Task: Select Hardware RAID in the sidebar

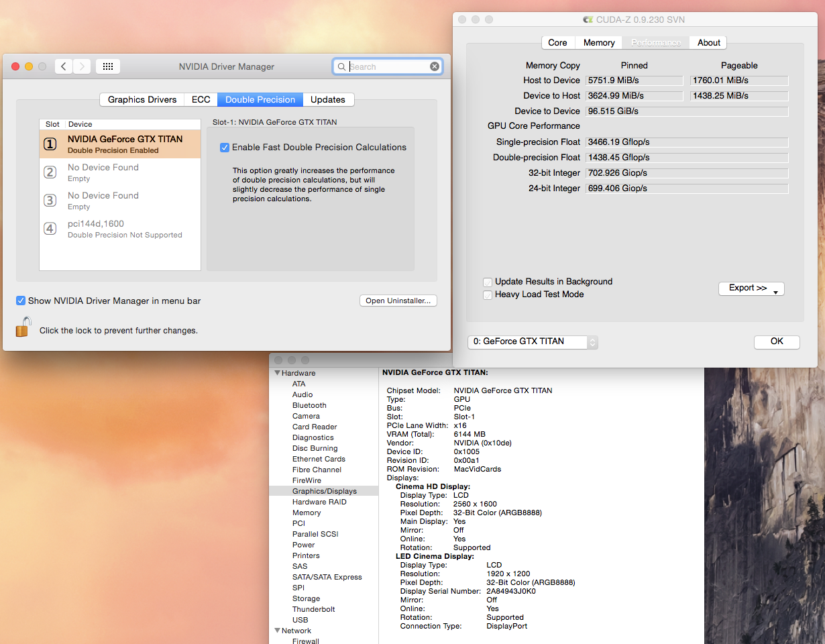Action: coord(319,502)
